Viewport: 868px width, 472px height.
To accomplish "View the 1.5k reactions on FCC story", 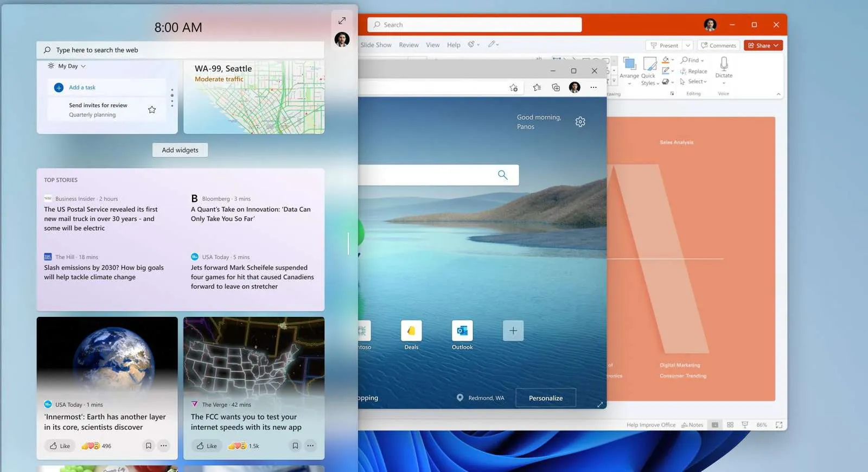I will (x=244, y=446).
